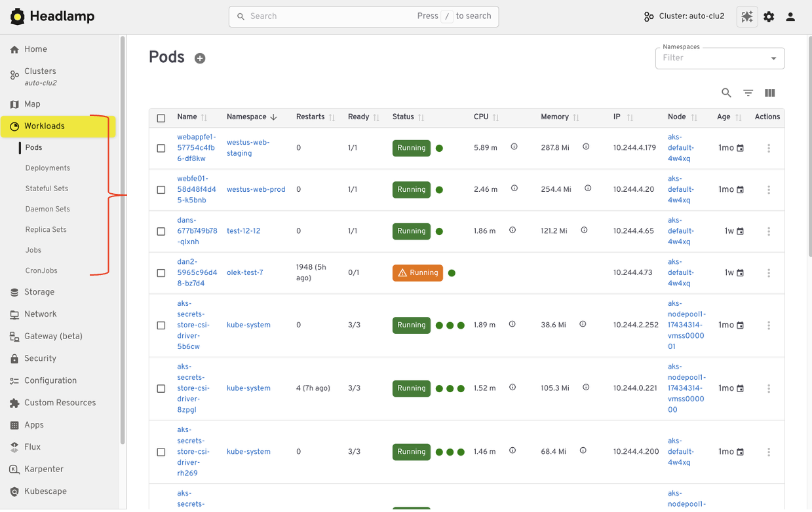This screenshot has height=512, width=812.
Task: Open the table filter icon
Action: pyautogui.click(x=748, y=92)
